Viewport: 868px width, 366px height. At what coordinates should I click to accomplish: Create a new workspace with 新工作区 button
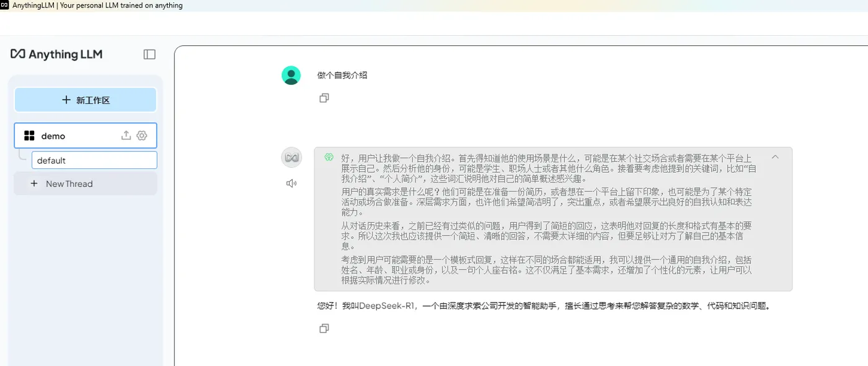[86, 100]
